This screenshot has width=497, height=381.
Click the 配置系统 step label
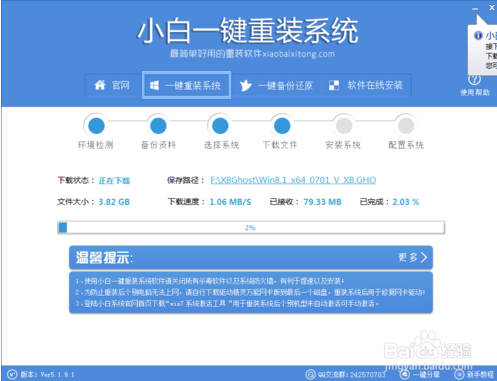pos(406,145)
